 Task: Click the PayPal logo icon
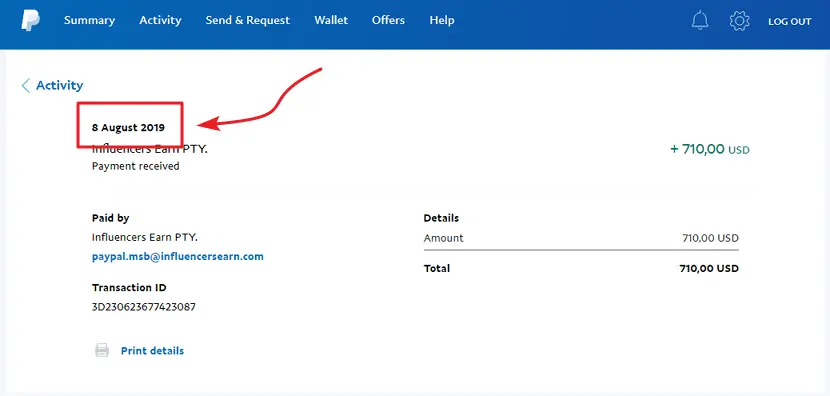31,21
